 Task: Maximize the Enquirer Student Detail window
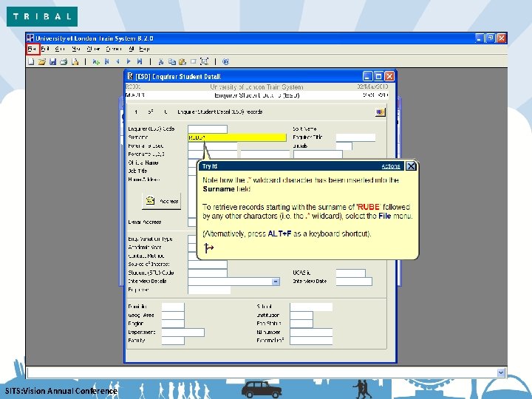[x=378, y=76]
